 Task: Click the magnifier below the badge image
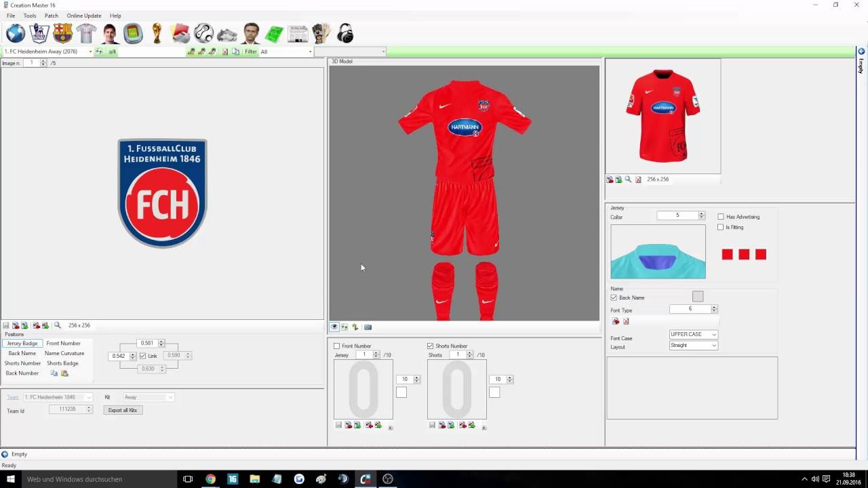point(58,325)
